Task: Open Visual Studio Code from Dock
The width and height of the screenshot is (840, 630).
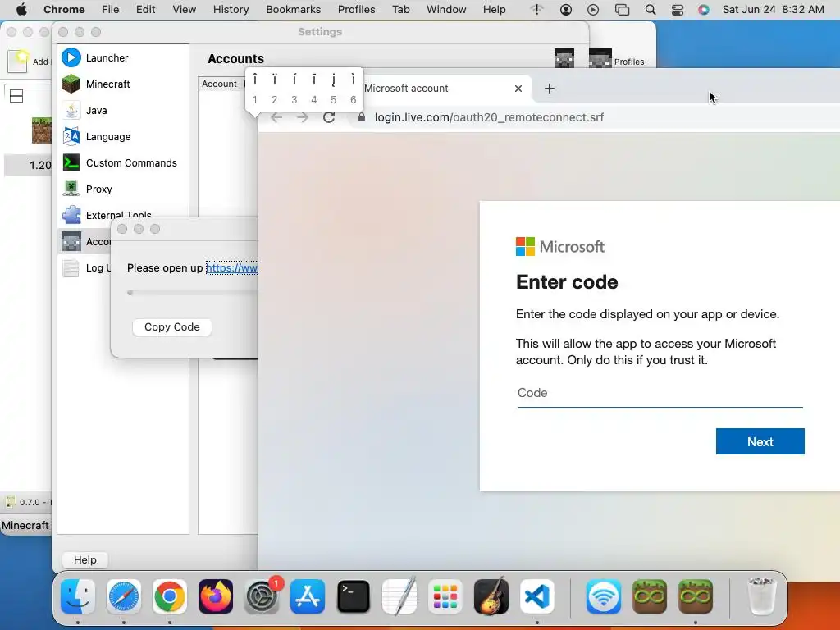Action: click(537, 596)
